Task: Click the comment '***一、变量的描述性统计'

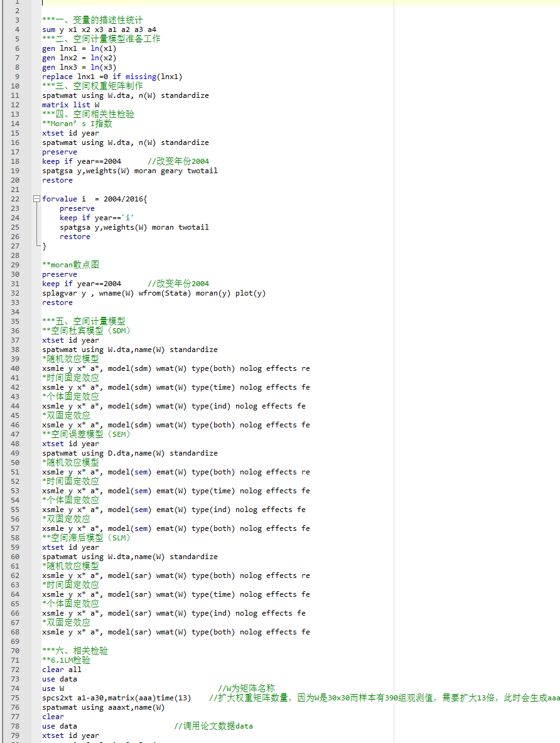Action: coord(92,20)
